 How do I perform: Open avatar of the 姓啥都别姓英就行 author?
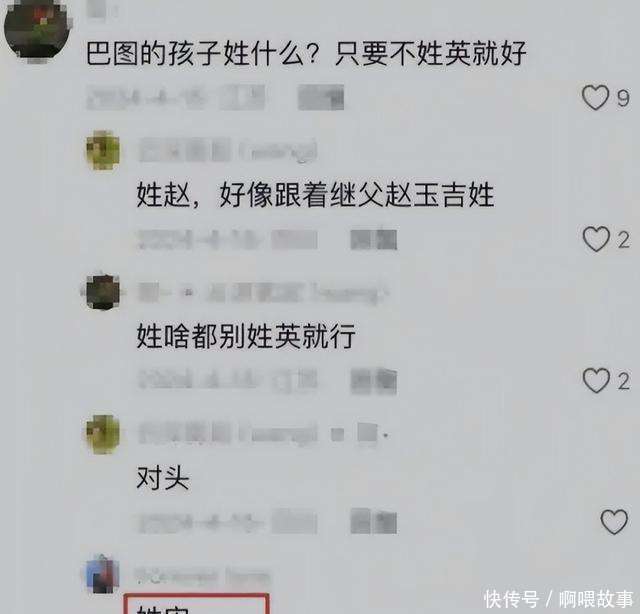(x=103, y=291)
